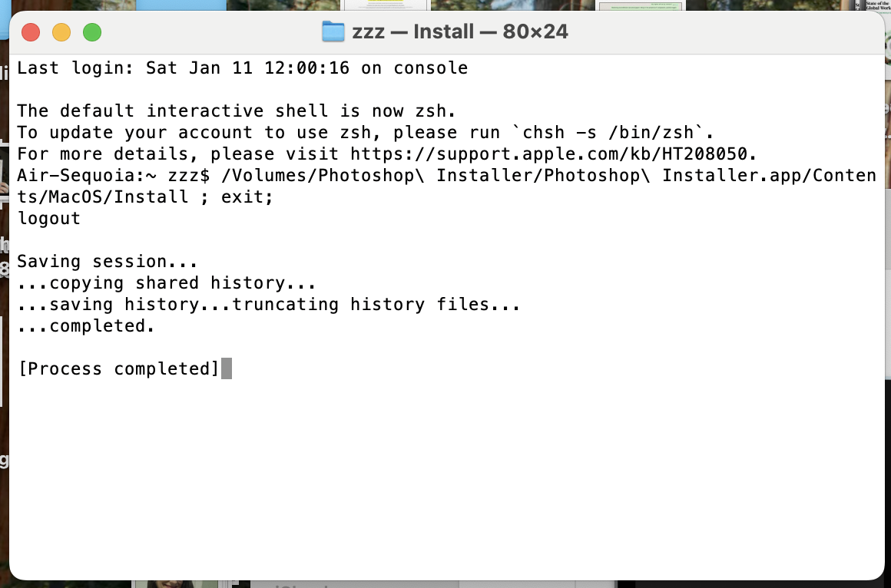Click the "...completed." line
Viewport: 891px width, 588px height.
pyautogui.click(x=86, y=325)
